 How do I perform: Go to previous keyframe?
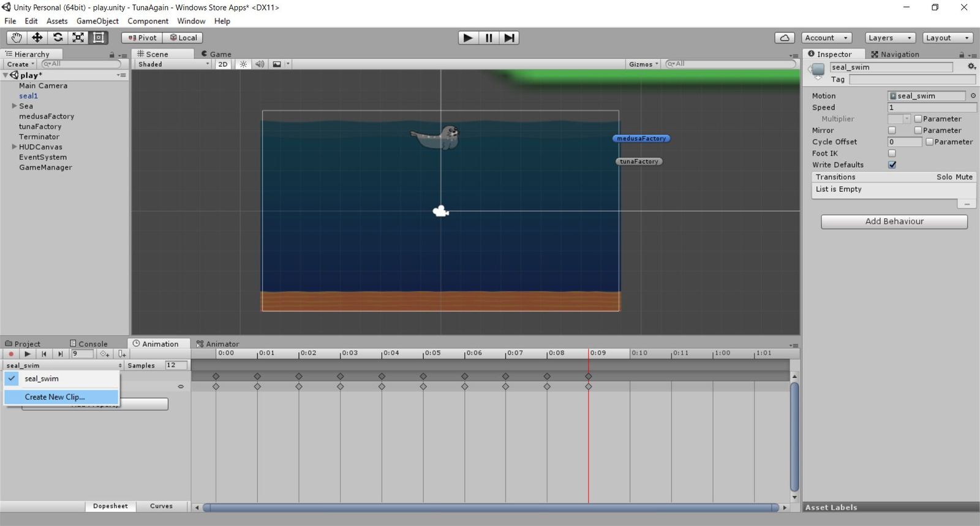(44, 354)
